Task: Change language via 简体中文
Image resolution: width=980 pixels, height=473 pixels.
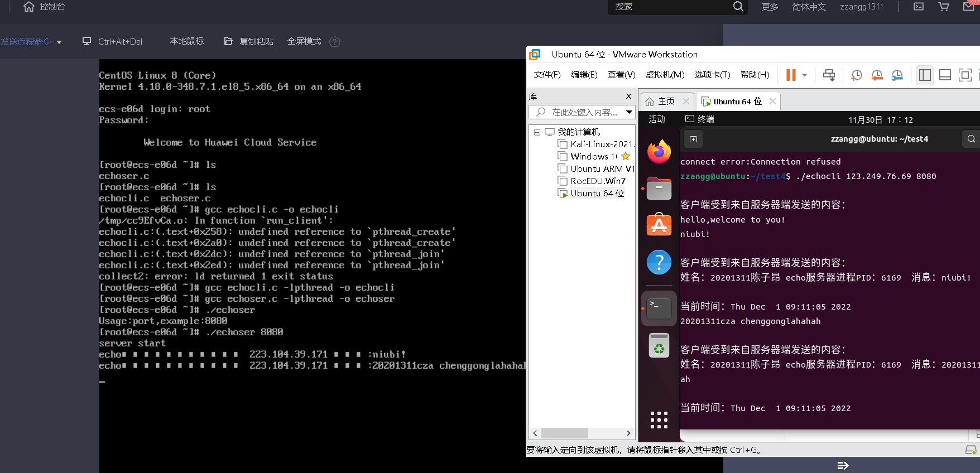Action: [x=809, y=7]
